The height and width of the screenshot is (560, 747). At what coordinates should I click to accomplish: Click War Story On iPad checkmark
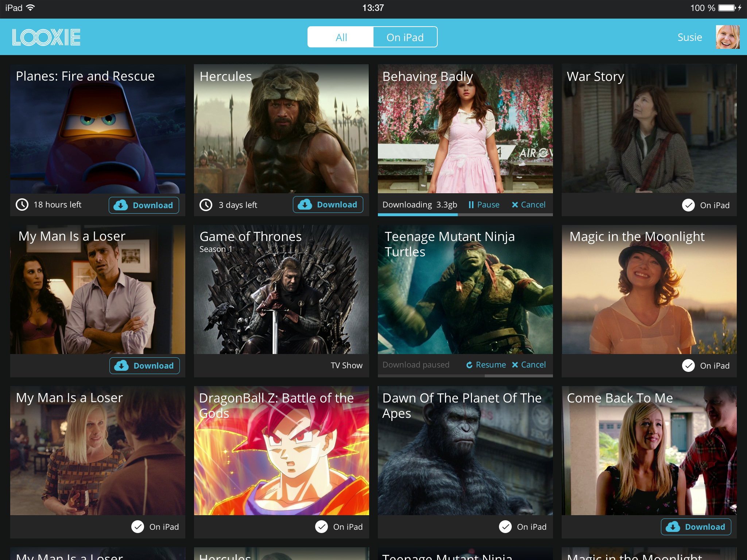coord(688,205)
